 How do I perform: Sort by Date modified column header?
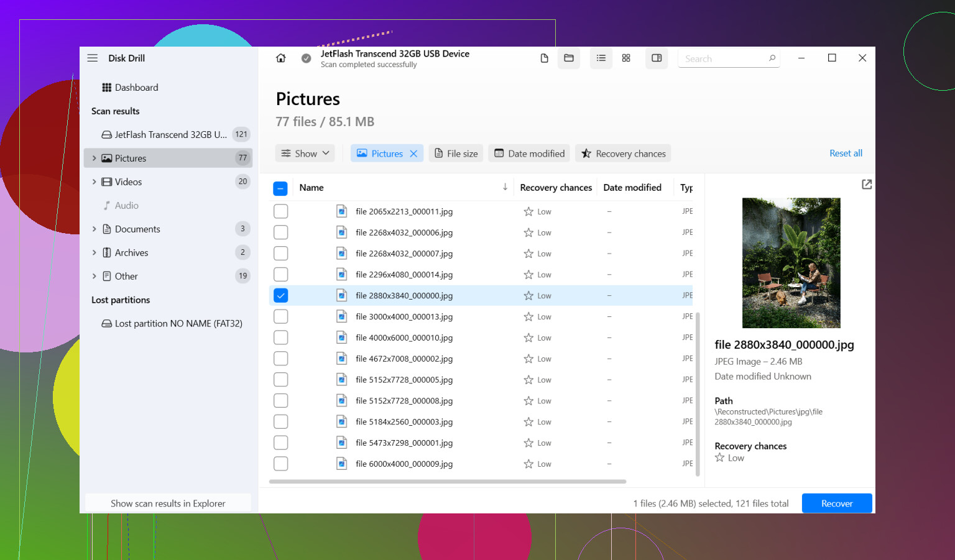click(632, 187)
